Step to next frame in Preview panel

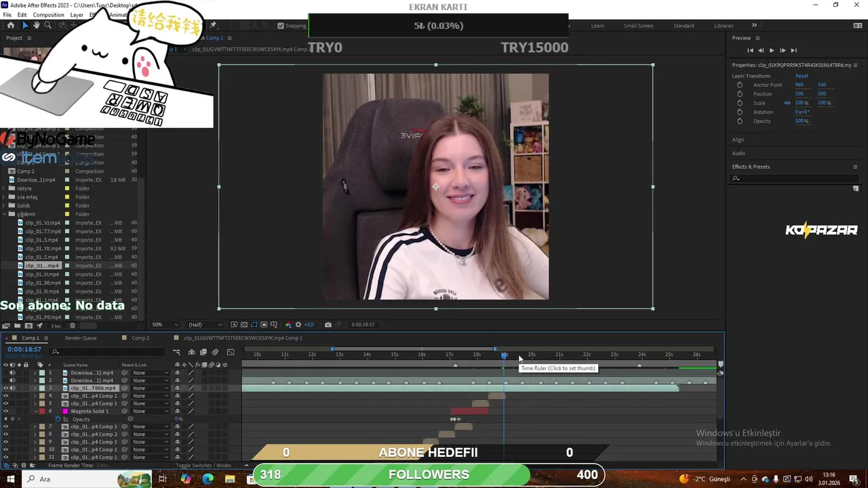point(783,50)
